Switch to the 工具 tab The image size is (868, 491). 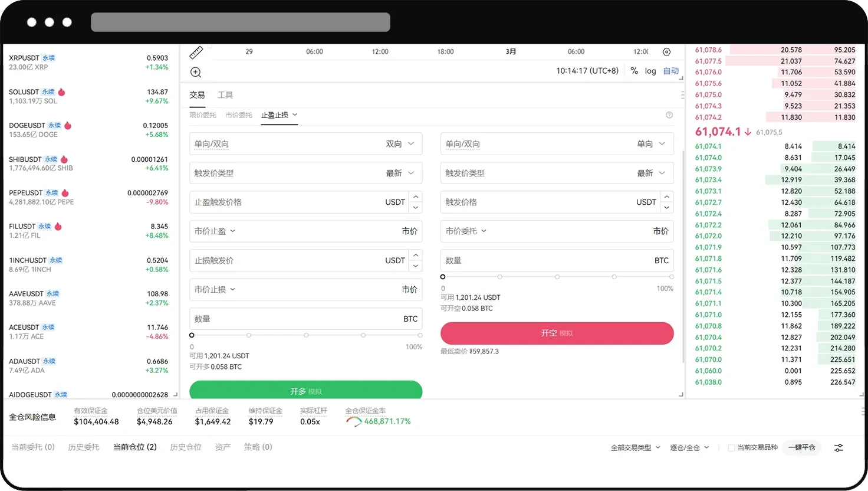pos(225,95)
